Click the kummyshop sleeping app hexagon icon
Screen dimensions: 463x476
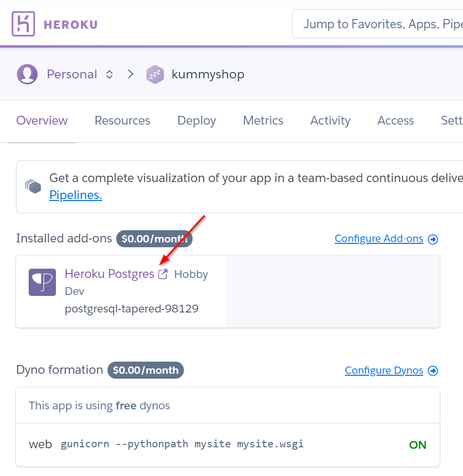point(155,74)
